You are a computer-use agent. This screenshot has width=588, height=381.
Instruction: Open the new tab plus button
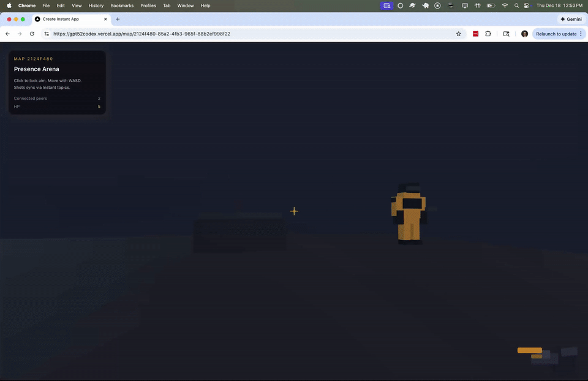point(118,19)
